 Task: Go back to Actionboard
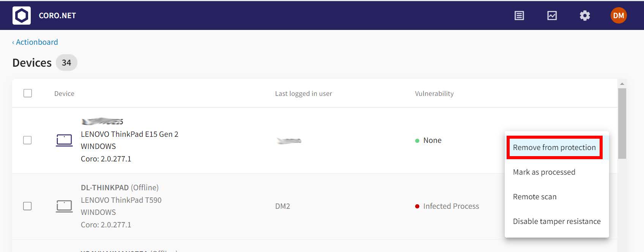[x=35, y=42]
